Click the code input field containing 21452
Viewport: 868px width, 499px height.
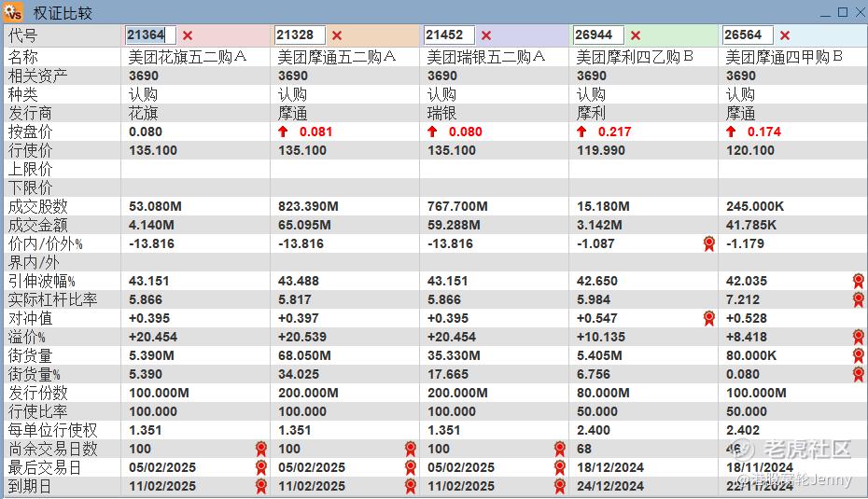(450, 35)
